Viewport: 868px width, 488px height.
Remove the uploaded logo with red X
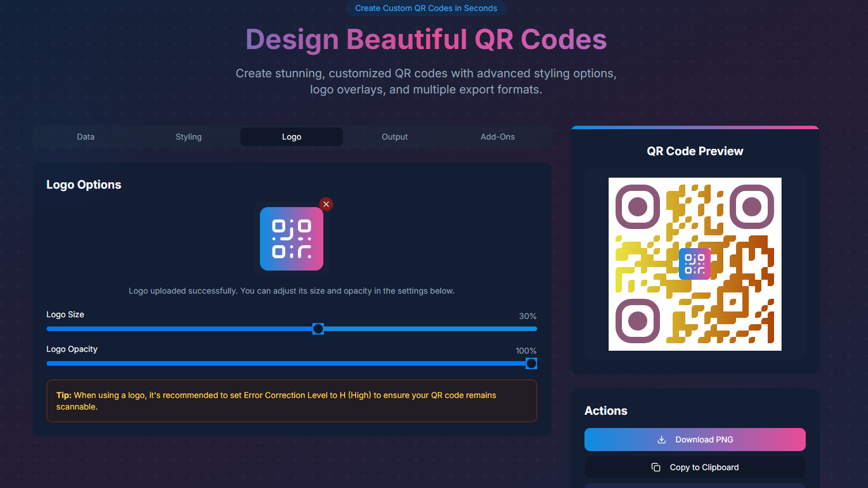326,204
